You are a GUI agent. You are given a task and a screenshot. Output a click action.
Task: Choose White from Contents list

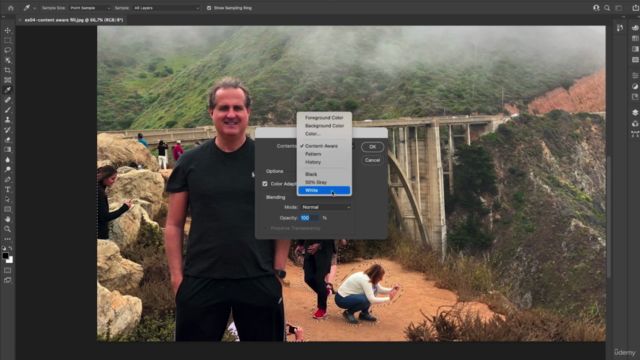coord(324,190)
